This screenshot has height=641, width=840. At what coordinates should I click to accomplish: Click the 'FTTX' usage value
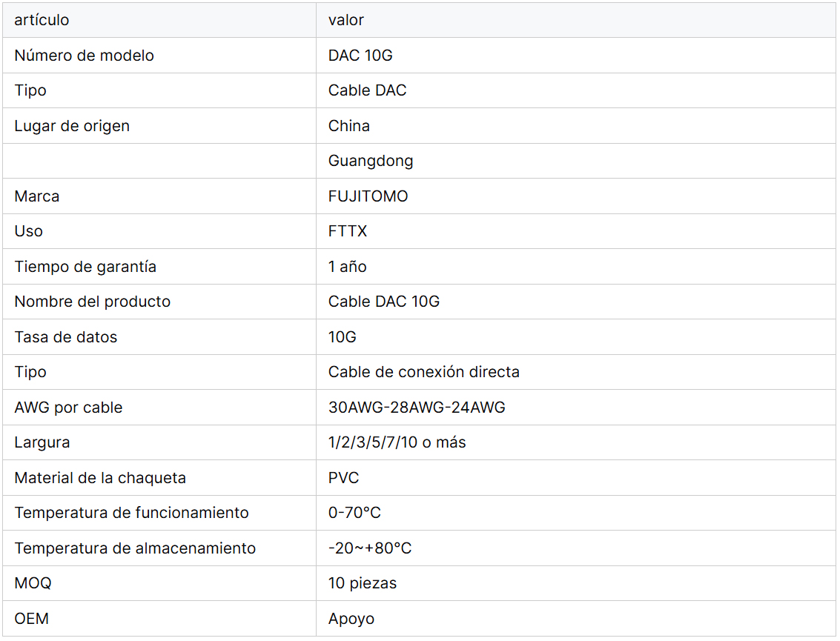point(348,231)
